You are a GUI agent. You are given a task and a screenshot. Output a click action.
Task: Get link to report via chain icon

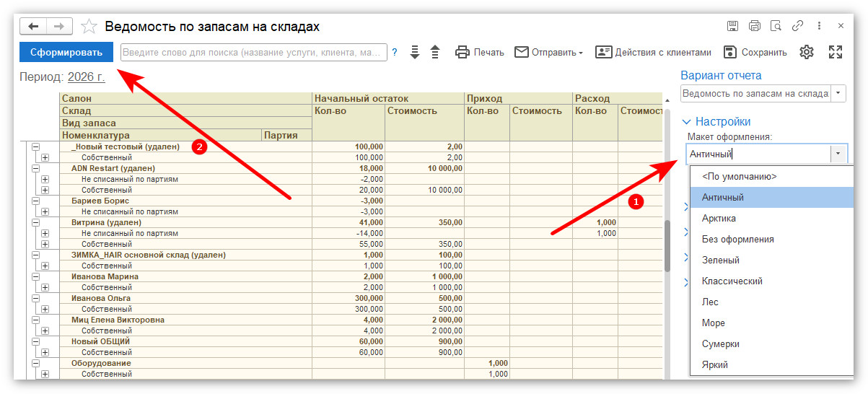(797, 26)
